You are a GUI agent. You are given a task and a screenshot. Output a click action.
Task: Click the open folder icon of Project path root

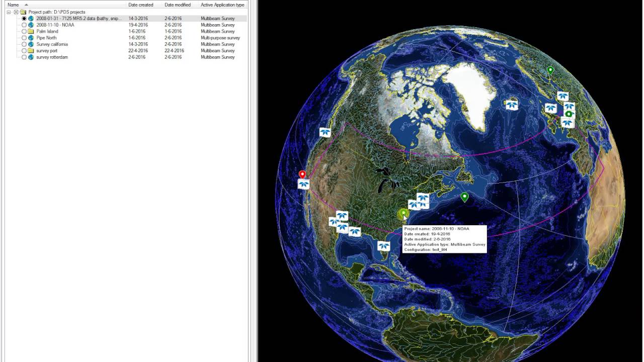23,12
